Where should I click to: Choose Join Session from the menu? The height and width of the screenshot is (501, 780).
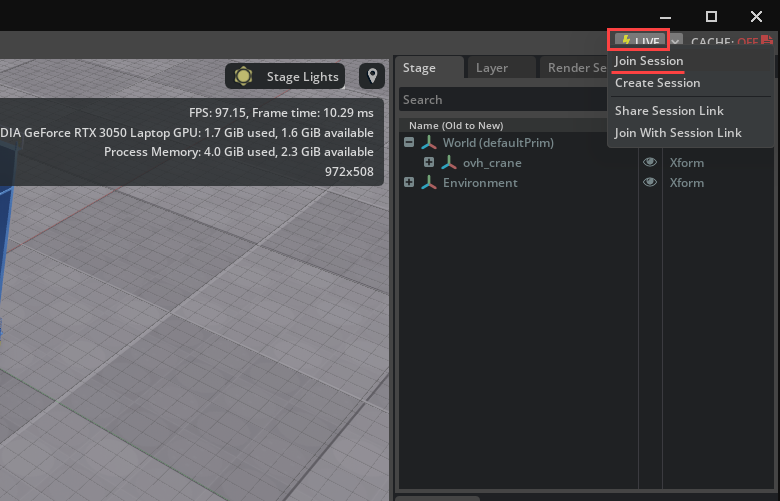click(x=649, y=61)
